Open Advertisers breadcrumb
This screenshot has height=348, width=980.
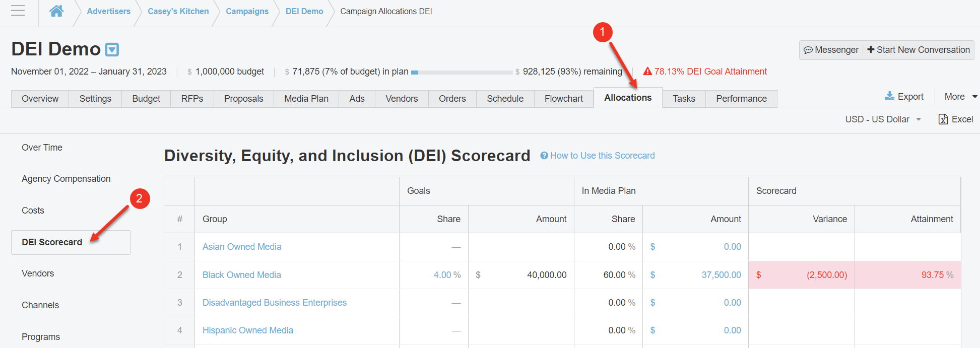108,11
